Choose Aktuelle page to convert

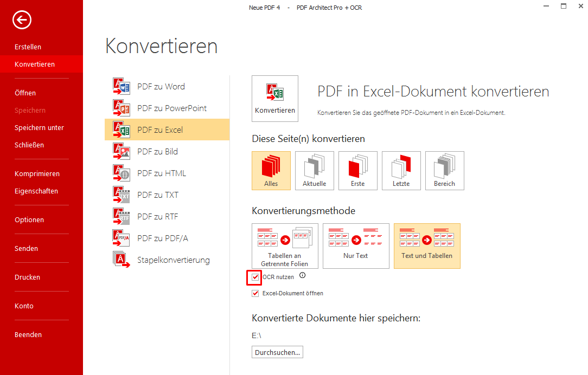click(315, 171)
